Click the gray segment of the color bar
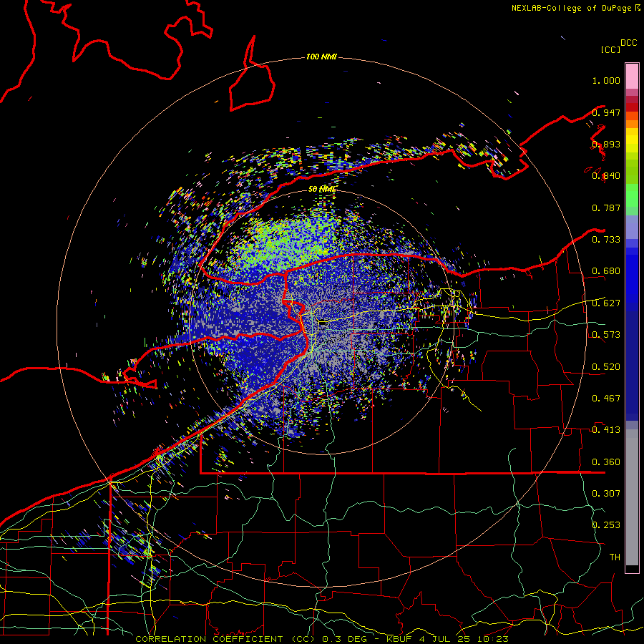Screen dimensions: 644x644 (x=632, y=497)
